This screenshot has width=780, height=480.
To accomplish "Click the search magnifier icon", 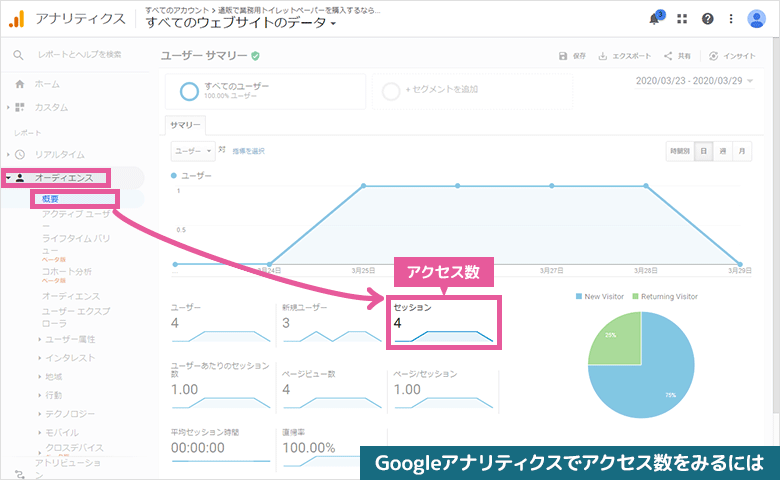I will tap(18, 55).
